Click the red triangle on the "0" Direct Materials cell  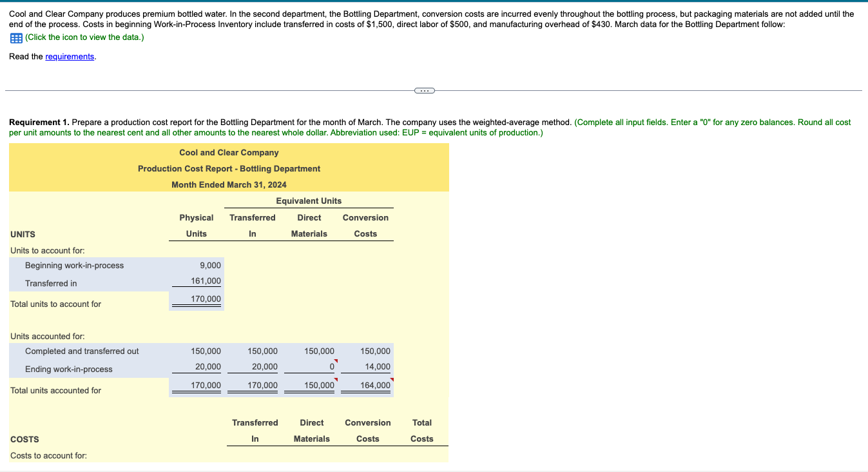click(x=336, y=362)
